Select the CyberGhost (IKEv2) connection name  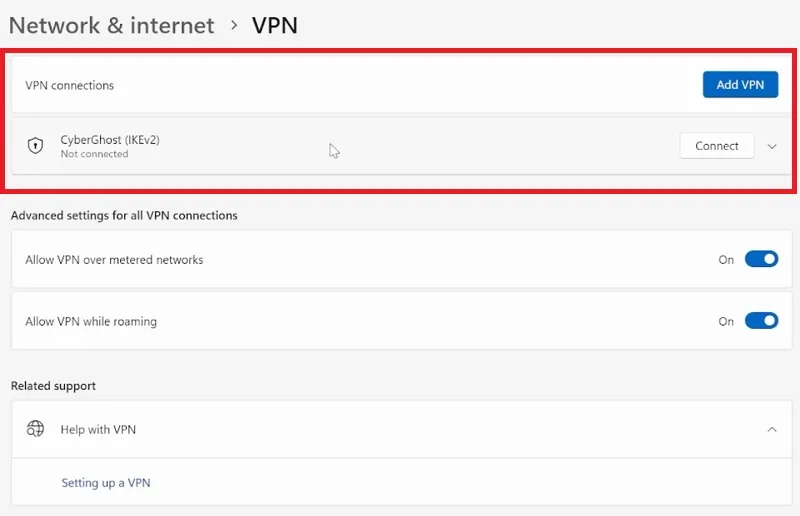110,140
